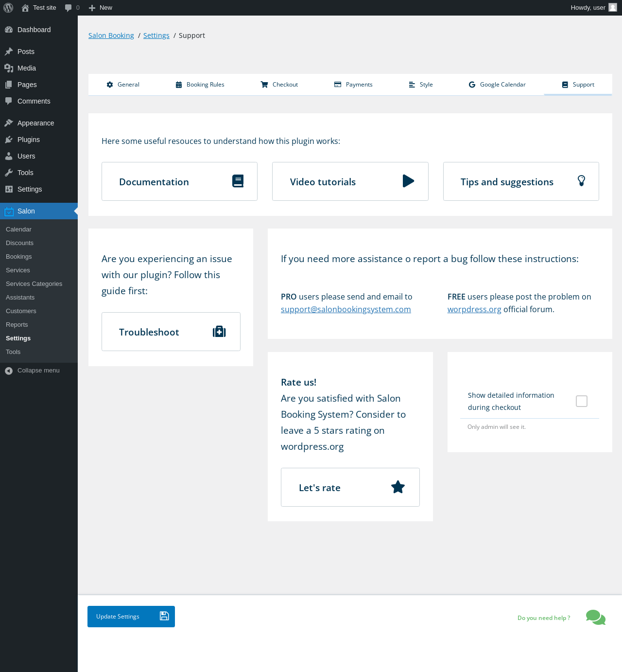Viewport: 622px width, 672px height.
Task: Open Tips and suggestions button
Action: 521,181
